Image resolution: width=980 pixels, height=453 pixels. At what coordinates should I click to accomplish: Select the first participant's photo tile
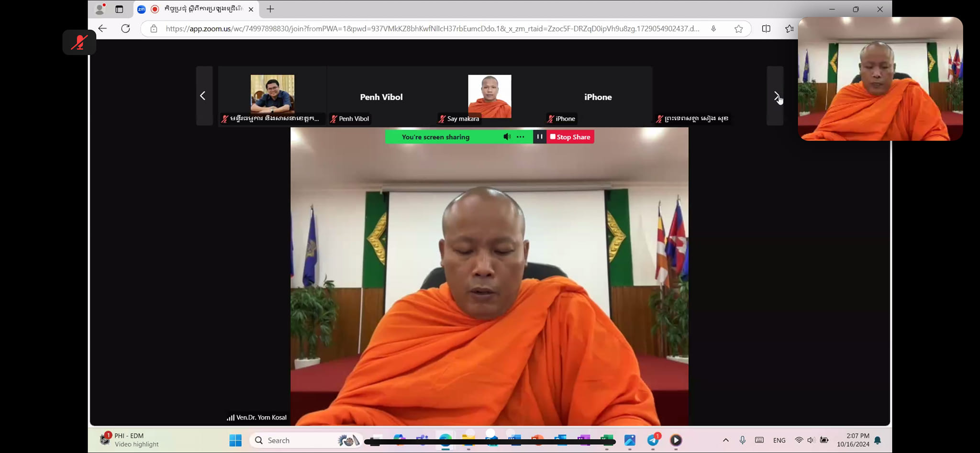(272, 96)
